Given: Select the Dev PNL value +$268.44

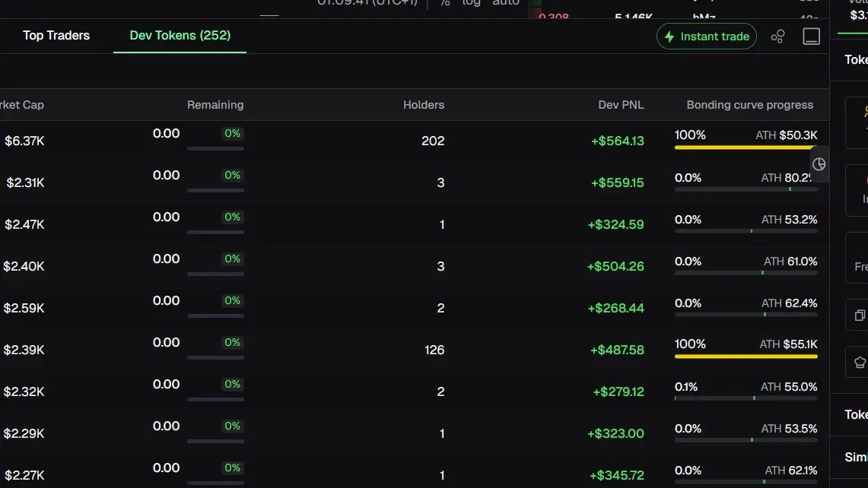Looking at the screenshot, I should coord(615,308).
